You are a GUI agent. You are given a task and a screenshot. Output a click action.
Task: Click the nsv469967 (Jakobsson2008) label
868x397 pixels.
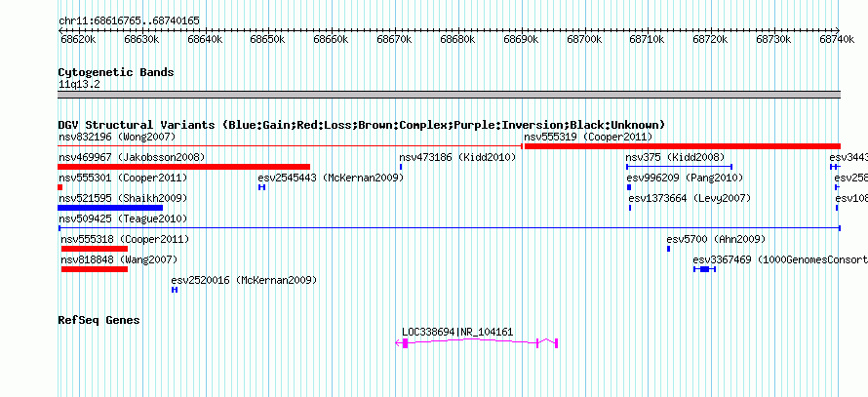pos(132,157)
